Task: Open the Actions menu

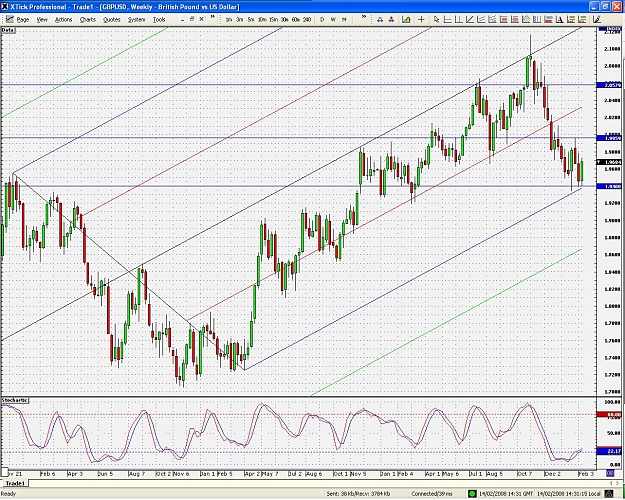Action: tap(63, 19)
